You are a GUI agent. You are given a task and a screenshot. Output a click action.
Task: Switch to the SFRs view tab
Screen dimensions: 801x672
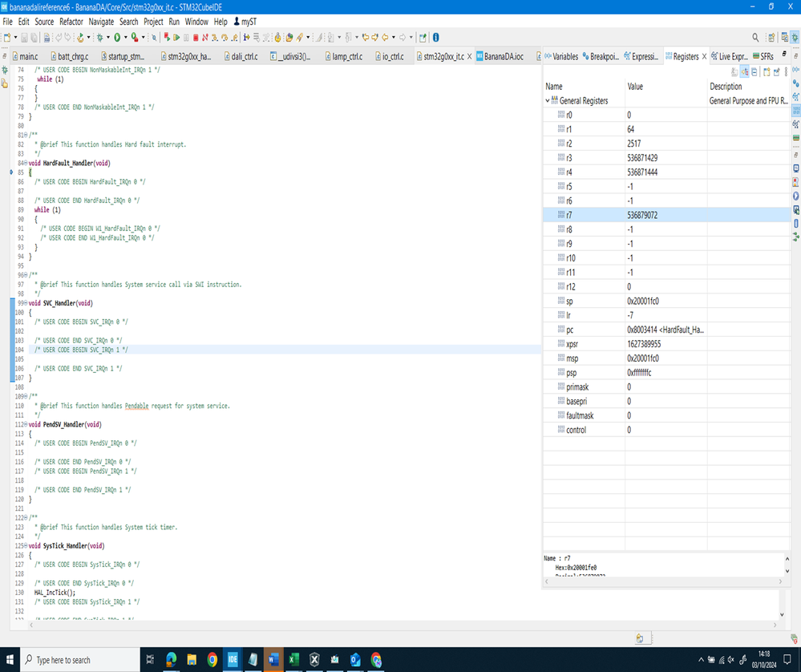click(x=766, y=57)
